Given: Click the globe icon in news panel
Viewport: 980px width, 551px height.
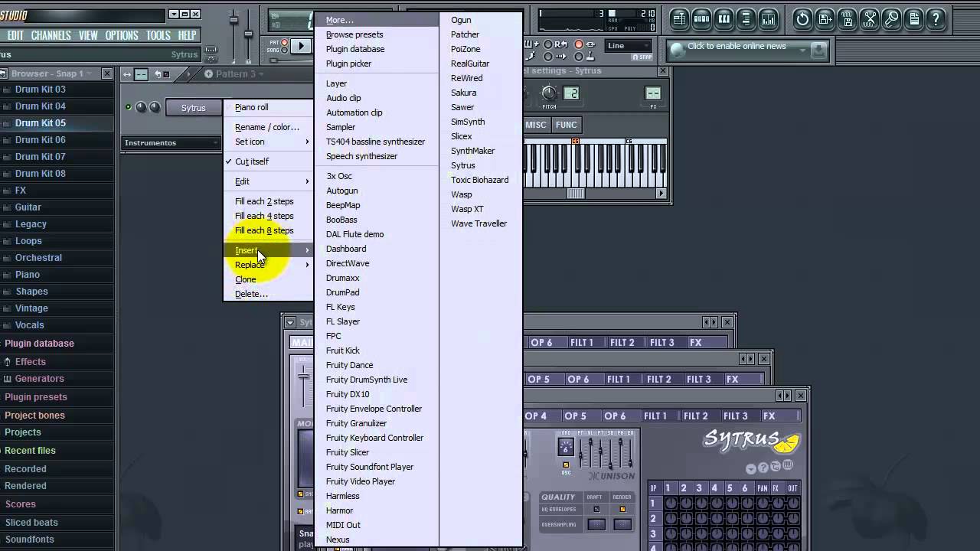Looking at the screenshot, I should tap(678, 51).
